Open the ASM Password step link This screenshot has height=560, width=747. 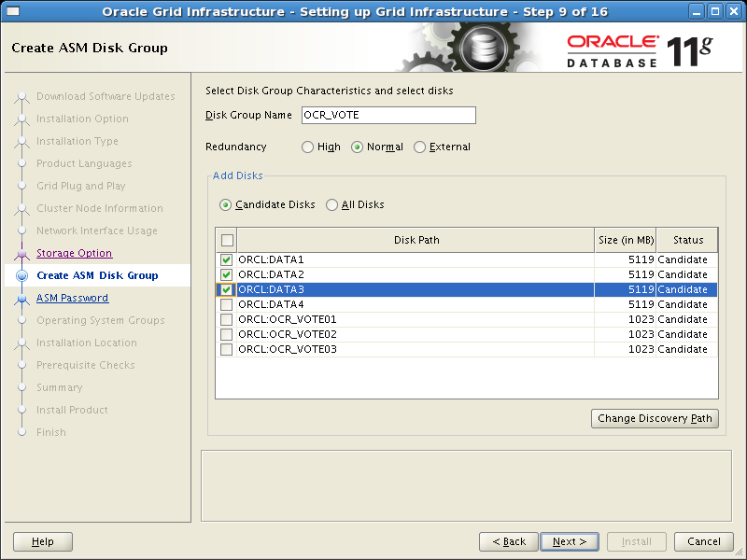[73, 298]
